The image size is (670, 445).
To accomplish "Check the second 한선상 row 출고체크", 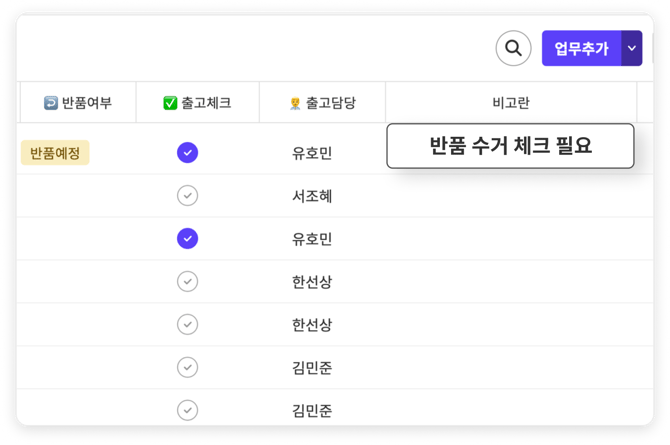I will point(187,324).
